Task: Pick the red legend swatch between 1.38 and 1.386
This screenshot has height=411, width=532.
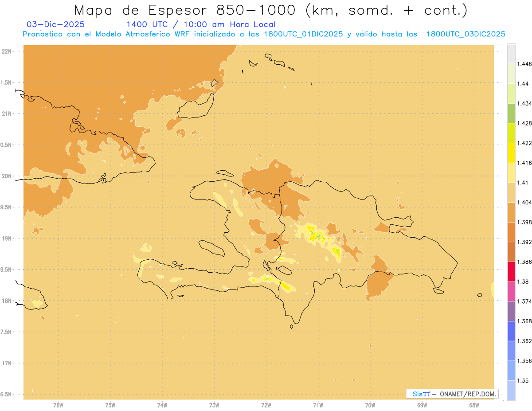Action: click(x=511, y=272)
